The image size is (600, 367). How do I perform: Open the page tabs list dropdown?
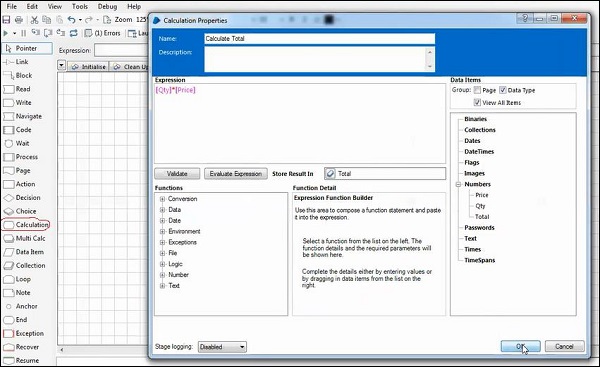coord(61,65)
